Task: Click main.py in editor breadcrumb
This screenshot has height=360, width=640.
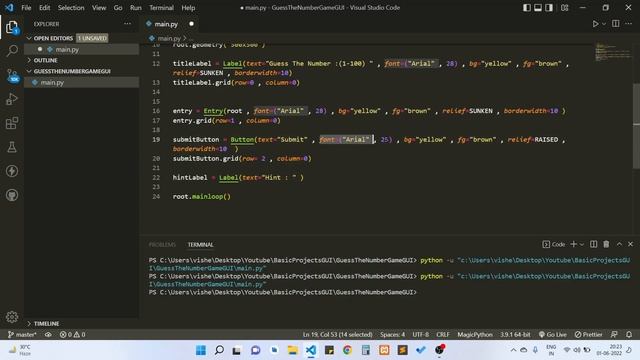Action: [x=169, y=38]
